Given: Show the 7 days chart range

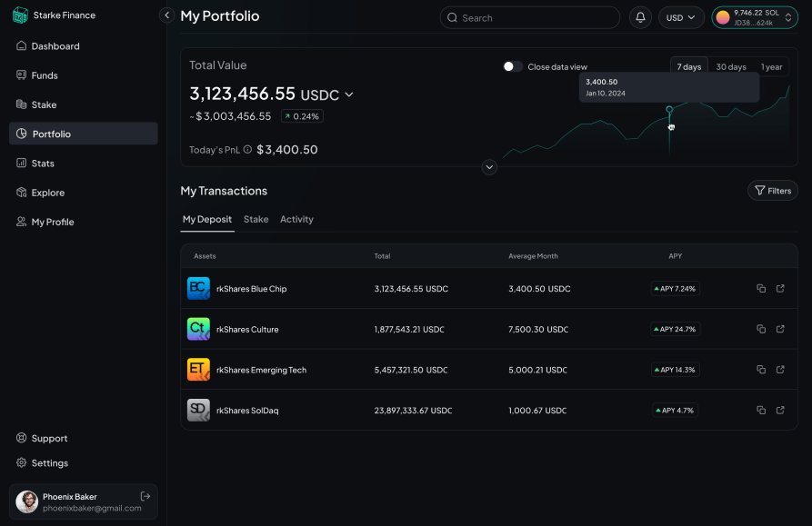Looking at the screenshot, I should click(688, 66).
